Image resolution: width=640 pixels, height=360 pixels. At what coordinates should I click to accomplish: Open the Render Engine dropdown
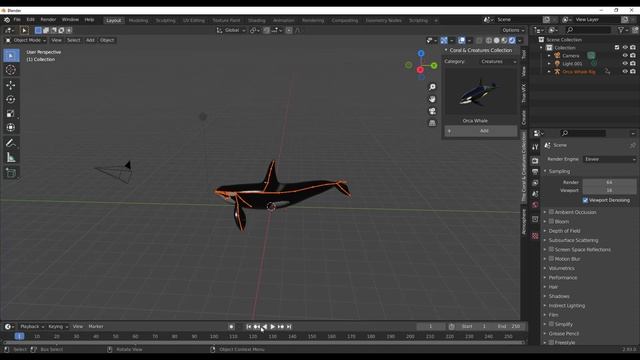point(610,159)
